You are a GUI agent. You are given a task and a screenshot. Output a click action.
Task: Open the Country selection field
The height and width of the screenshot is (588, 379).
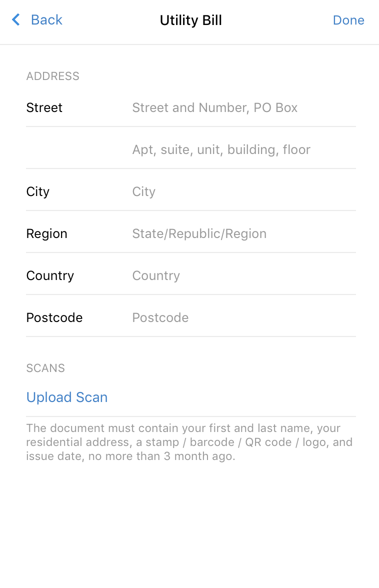tap(243, 275)
